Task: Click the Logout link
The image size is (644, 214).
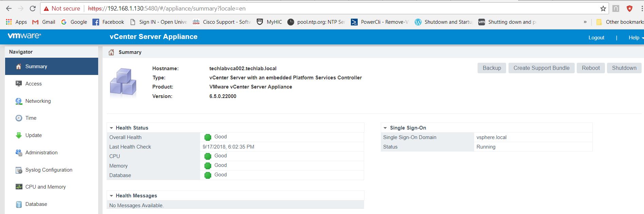Action: (x=596, y=38)
